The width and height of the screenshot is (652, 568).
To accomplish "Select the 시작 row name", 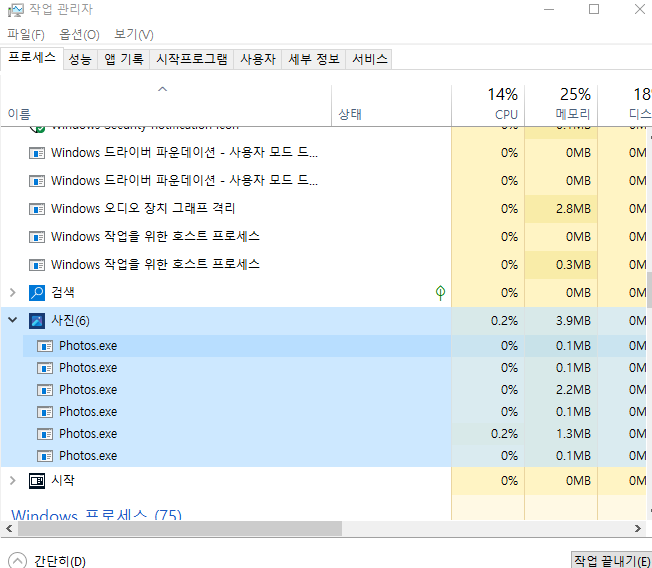I will 63,481.
